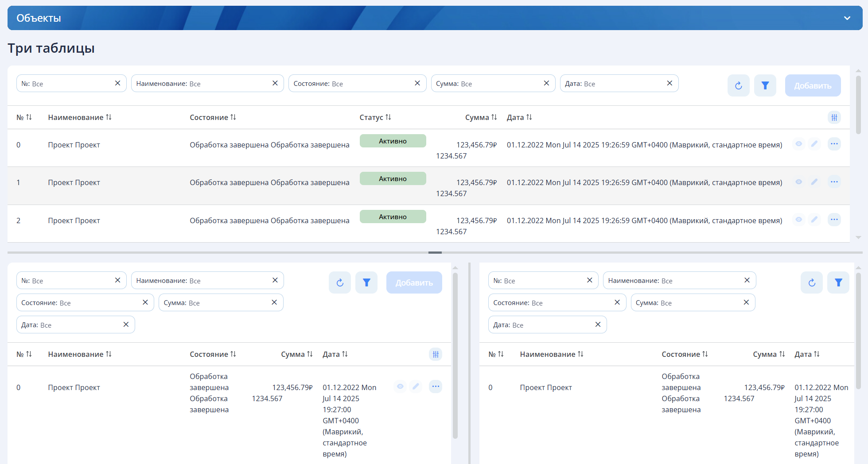Edit row 0 pencil icon in top table
This screenshot has height=464, width=868.
pyautogui.click(x=814, y=144)
